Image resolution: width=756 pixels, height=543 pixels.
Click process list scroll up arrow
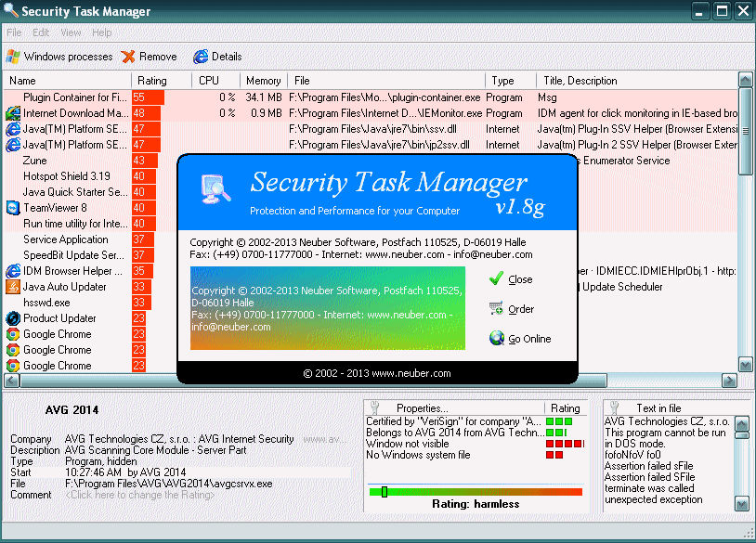(x=746, y=80)
